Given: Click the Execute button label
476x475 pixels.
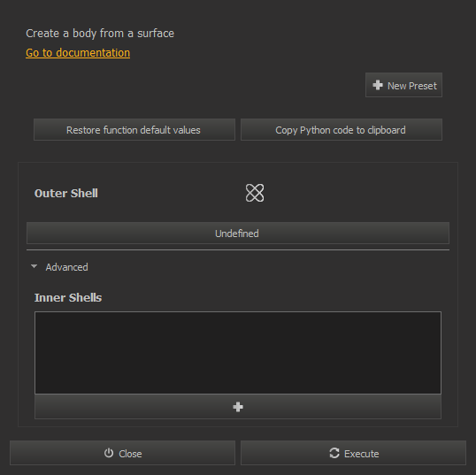Looking at the screenshot, I should click(x=362, y=454).
